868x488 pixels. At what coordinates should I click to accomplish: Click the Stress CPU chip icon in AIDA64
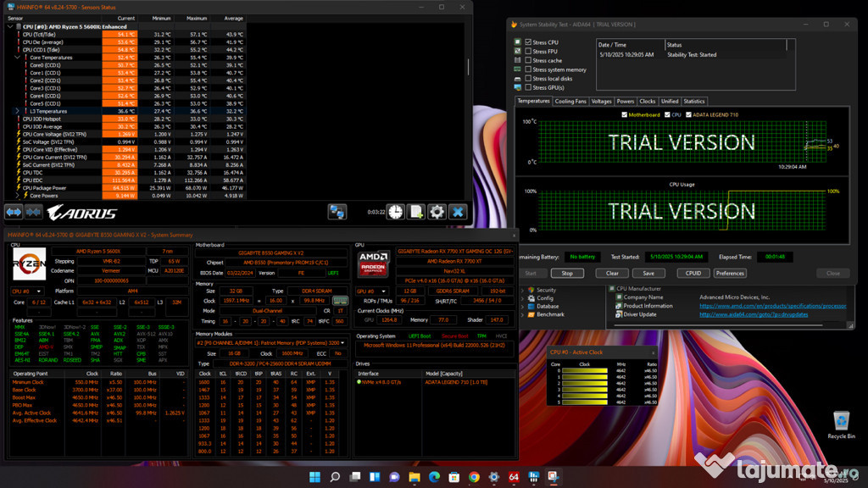click(518, 42)
